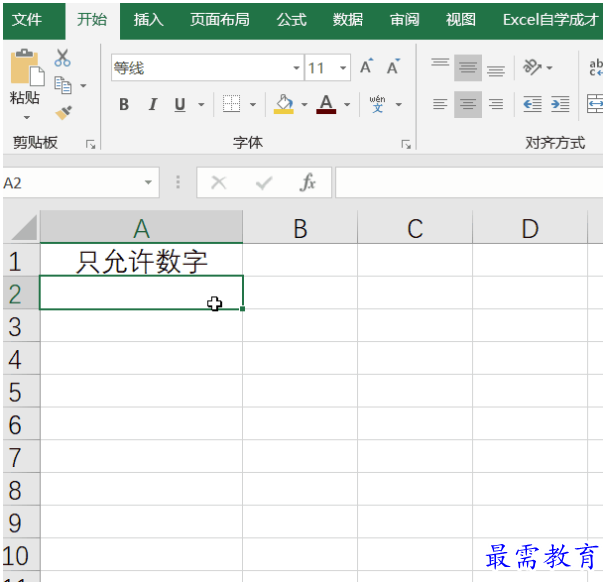The width and height of the screenshot is (607, 588).
Task: Toggle Underline formatting
Action: 180,104
